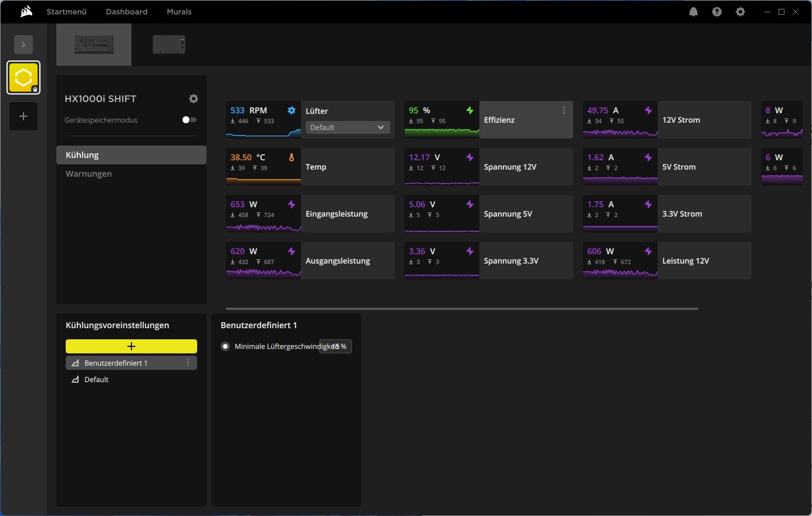The width and height of the screenshot is (812, 516).
Task: Open the Murals menu
Action: pos(179,11)
